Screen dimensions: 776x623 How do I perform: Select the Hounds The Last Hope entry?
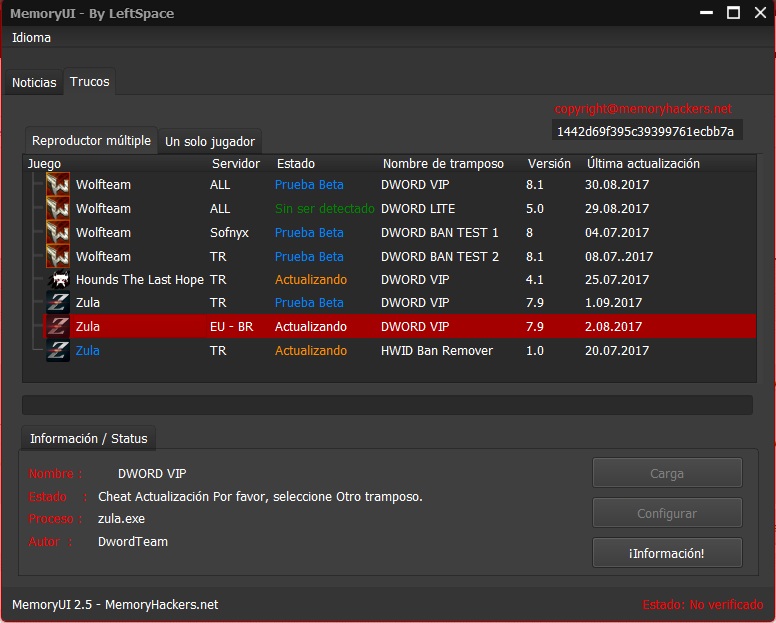click(140, 280)
